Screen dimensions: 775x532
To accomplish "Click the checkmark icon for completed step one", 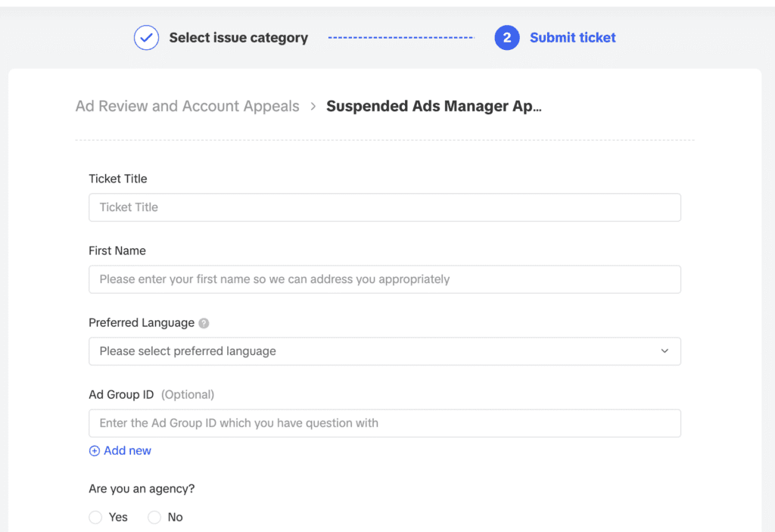I will point(146,38).
